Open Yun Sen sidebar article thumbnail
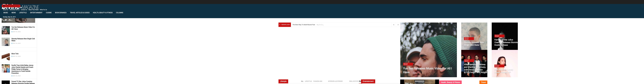Screen dimensions: 644x84 [6, 30]
